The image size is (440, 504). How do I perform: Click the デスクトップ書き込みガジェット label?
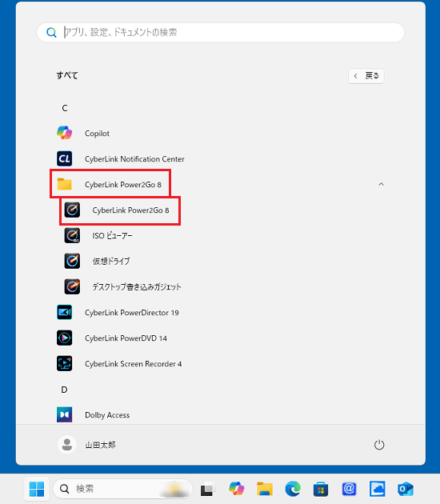137,286
